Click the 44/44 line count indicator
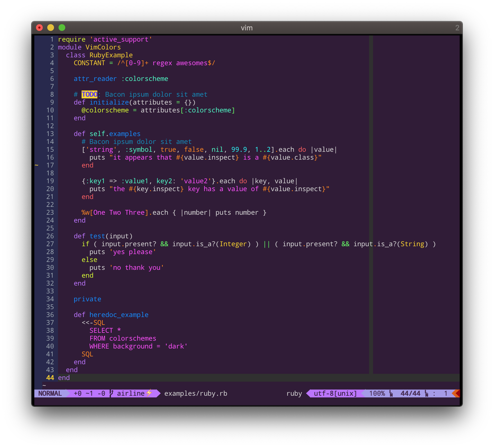494x448 pixels. click(410, 393)
